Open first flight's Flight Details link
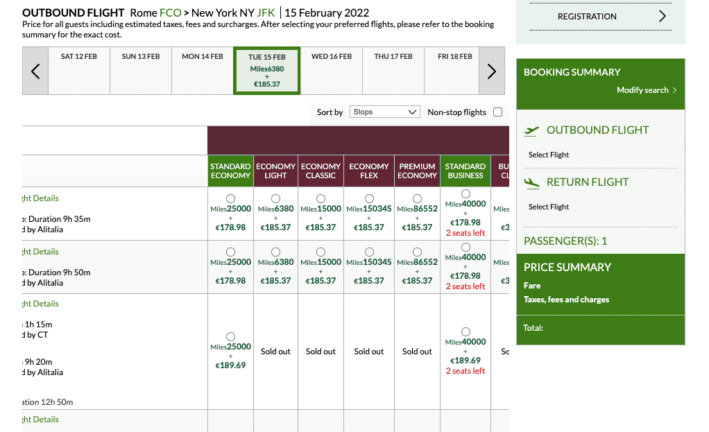The height and width of the screenshot is (432, 709). 40,199
